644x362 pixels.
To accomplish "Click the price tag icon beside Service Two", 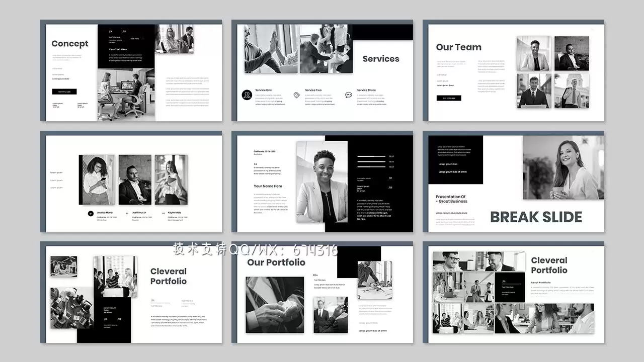I will point(297,95).
